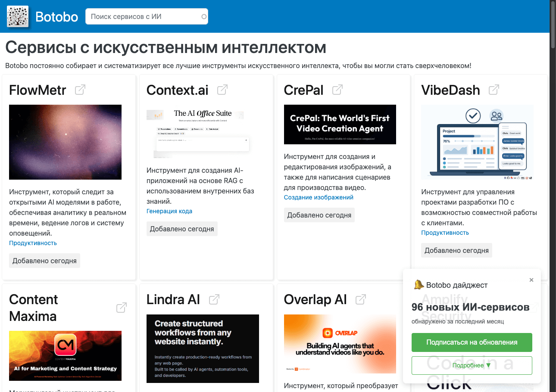Open the Botobo home link in header
This screenshot has height=392, width=556.
pyautogui.click(x=56, y=17)
